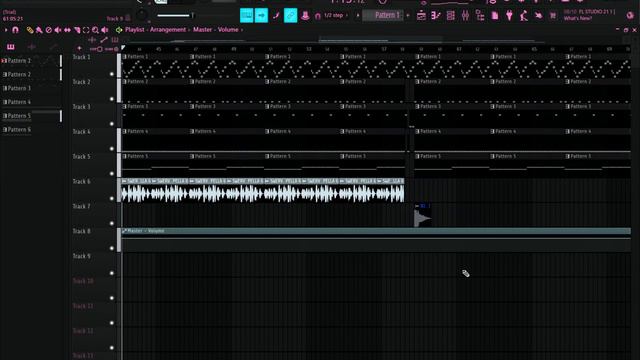640x360 pixels.
Task: Toggle step editing mode icon
Action: 276,16
